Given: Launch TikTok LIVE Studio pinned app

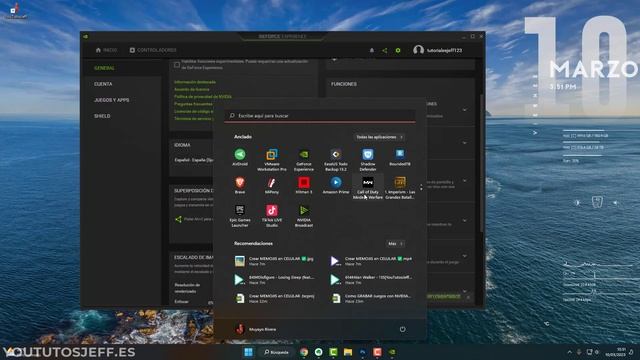Looking at the screenshot, I should coord(272,216).
